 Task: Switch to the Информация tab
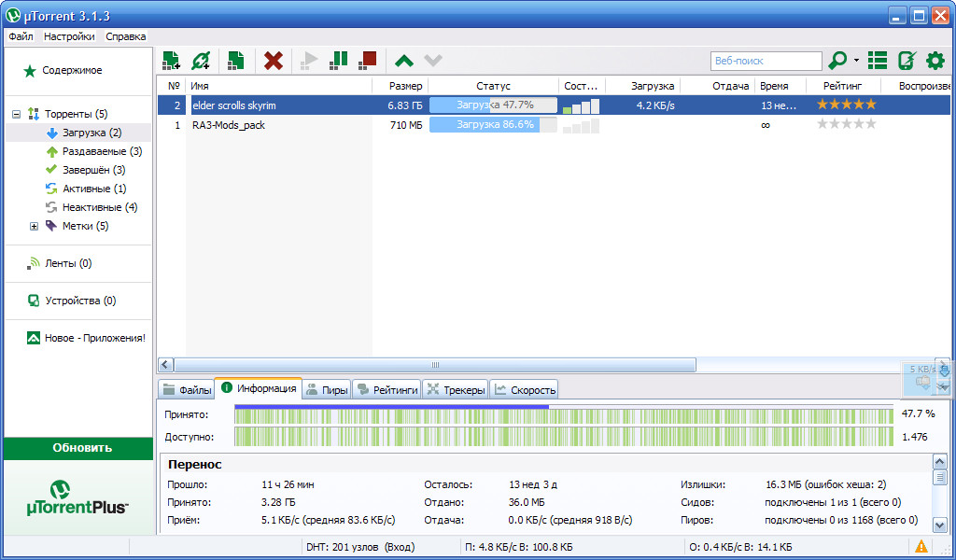pos(259,388)
